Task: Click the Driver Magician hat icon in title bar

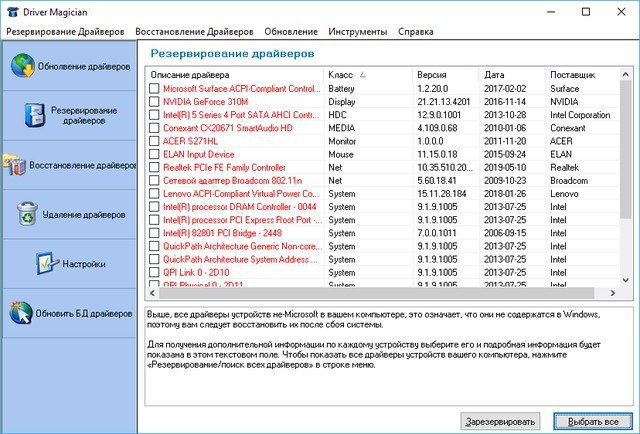Action: click(x=12, y=11)
